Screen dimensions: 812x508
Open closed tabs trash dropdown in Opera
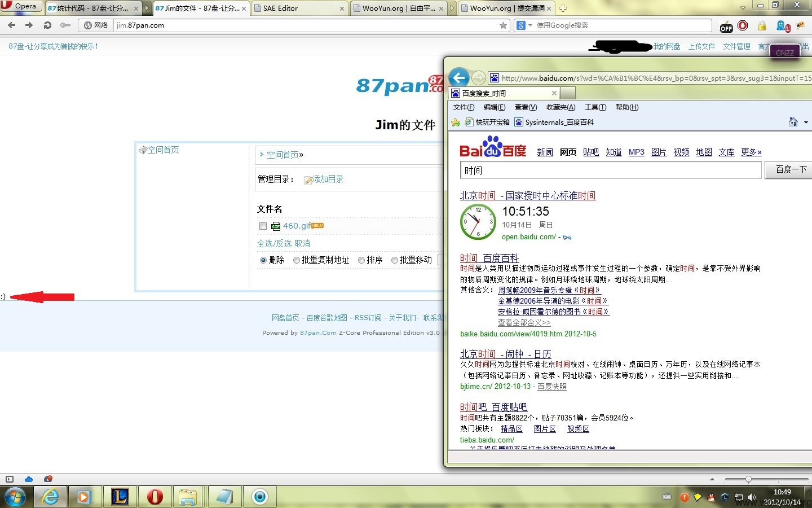coord(743,7)
